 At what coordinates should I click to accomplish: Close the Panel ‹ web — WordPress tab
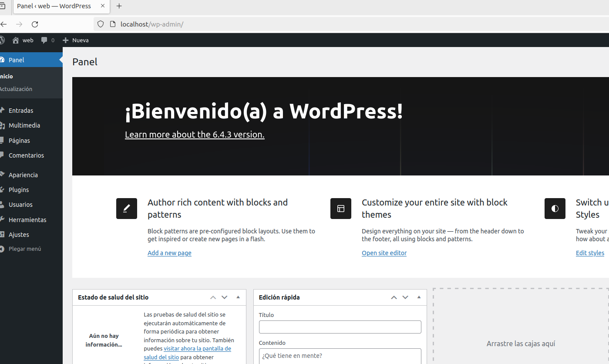tap(103, 6)
